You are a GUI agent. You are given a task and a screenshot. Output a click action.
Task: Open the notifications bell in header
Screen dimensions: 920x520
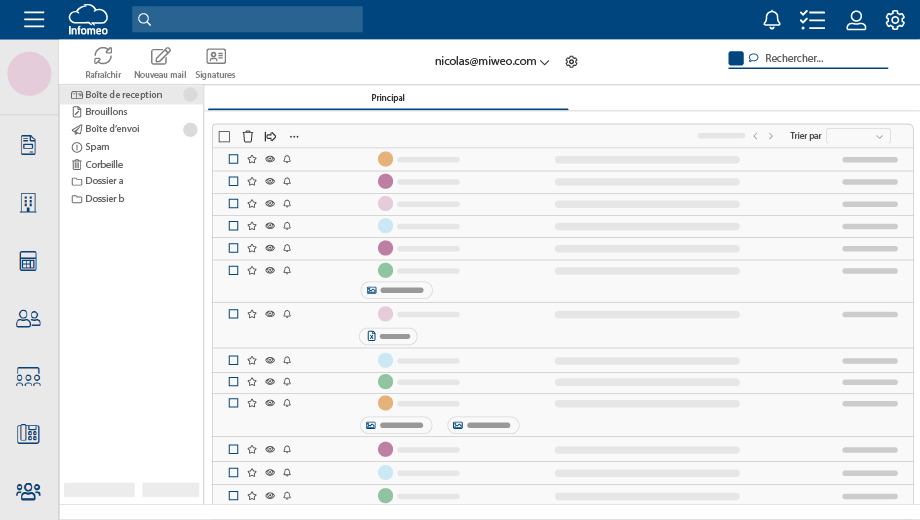tap(772, 20)
